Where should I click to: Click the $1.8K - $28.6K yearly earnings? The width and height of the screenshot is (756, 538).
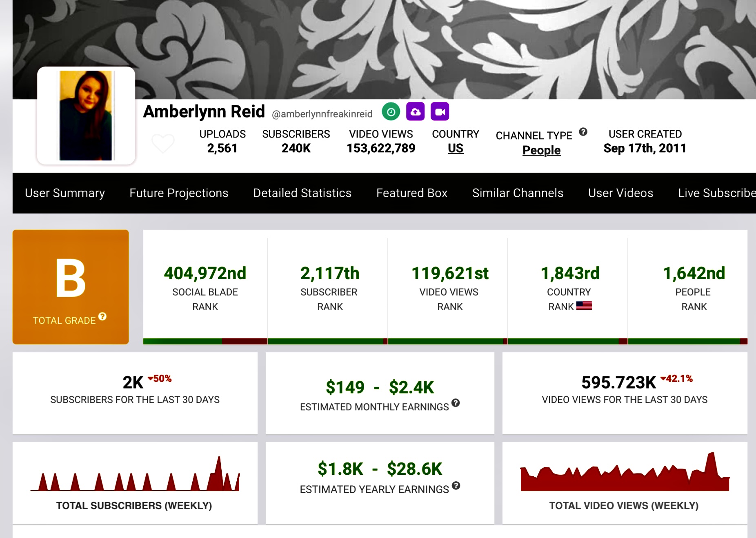(380, 469)
